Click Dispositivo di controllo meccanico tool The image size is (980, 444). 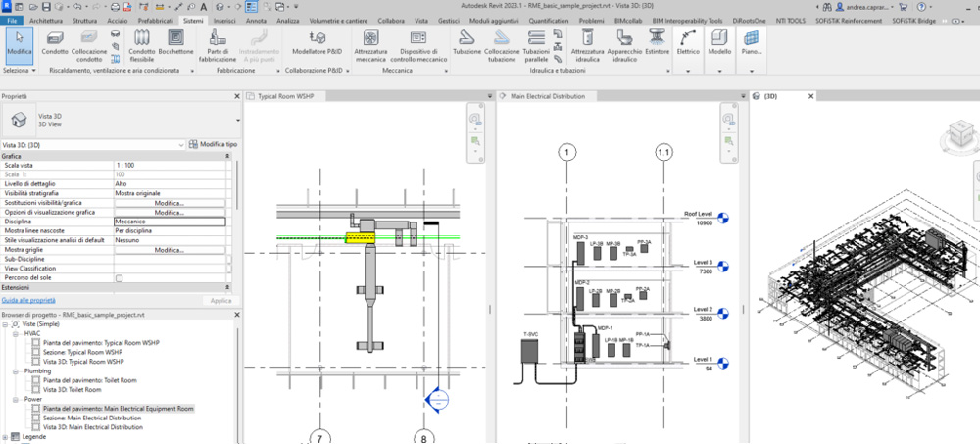418,46
